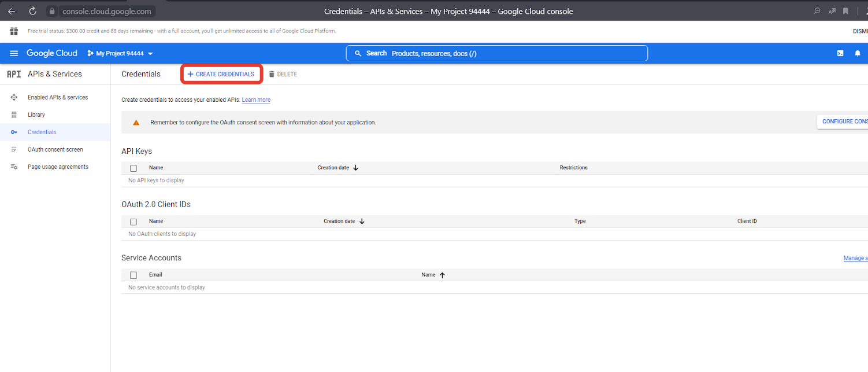Click the DISMISS button on trial banner
The height and width of the screenshot is (372, 868).
[x=860, y=31]
